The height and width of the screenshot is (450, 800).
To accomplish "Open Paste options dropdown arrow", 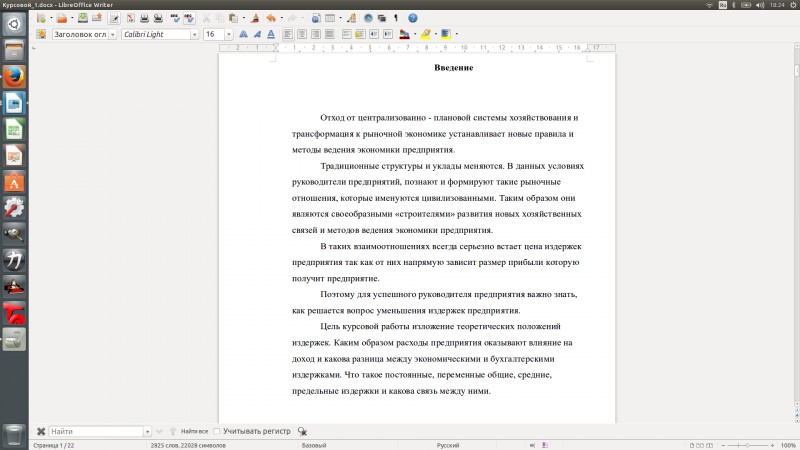I will 244,18.
